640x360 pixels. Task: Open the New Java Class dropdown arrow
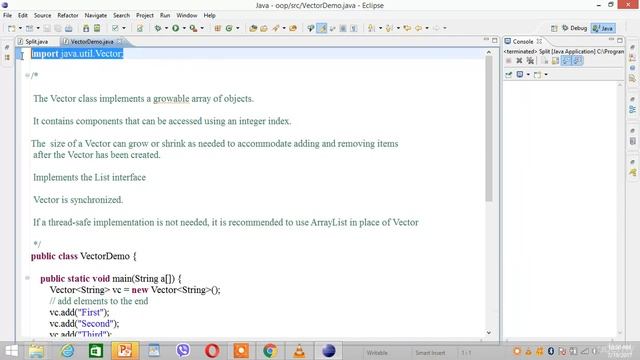(x=238, y=28)
